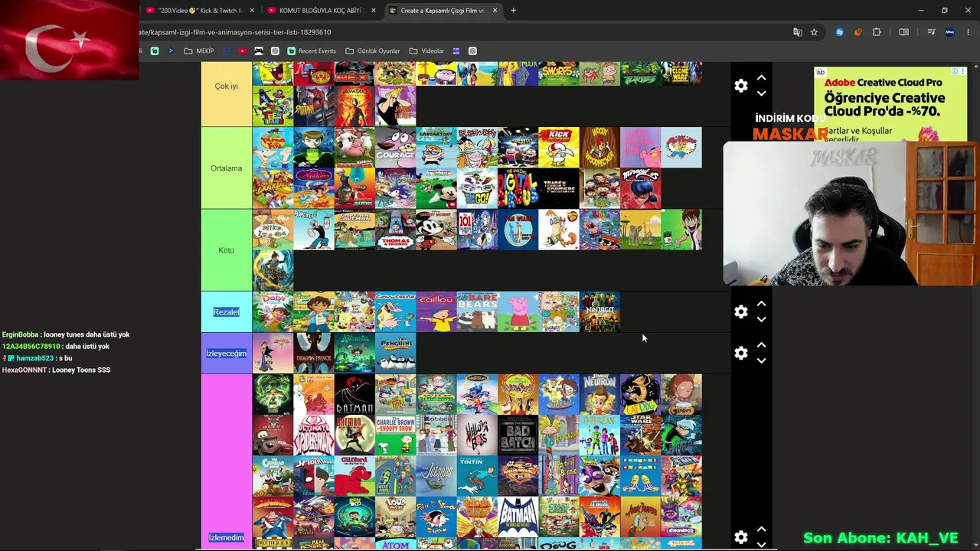Viewport: 980px width, 551px height.
Task: Open the Videolar bookmarks folder
Action: [426, 51]
